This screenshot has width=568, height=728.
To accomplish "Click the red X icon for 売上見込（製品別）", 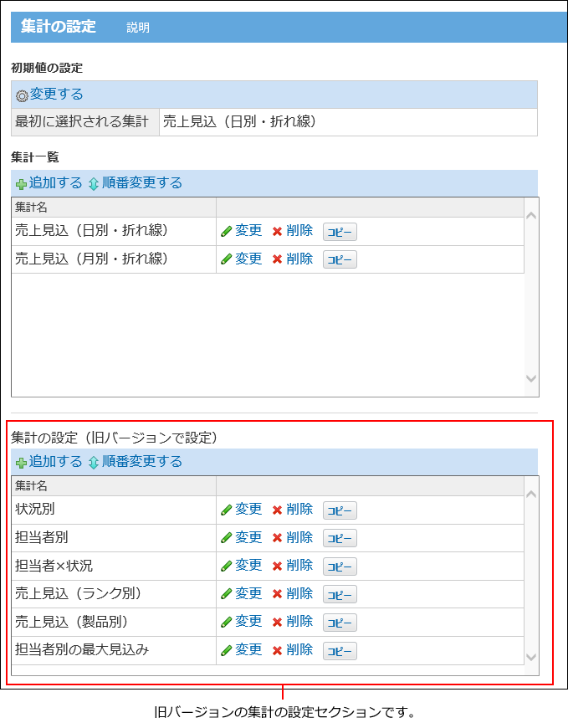I will coord(278,622).
